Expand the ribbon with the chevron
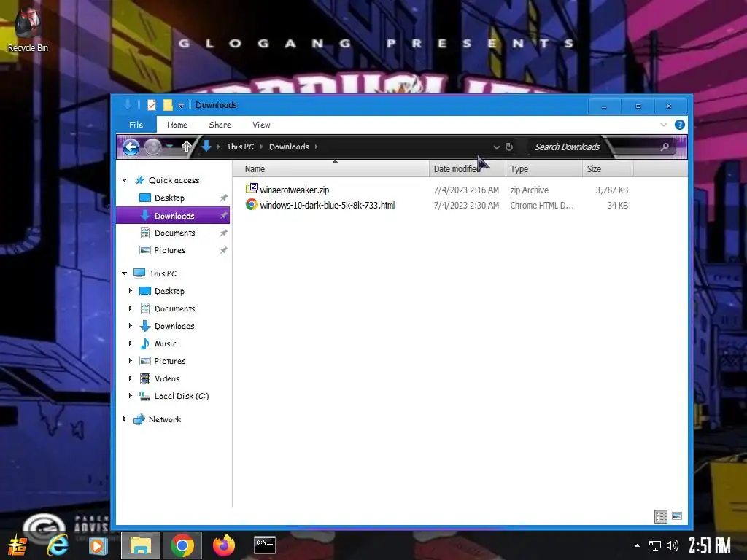Screen dimensions: 747x560 tap(664, 125)
